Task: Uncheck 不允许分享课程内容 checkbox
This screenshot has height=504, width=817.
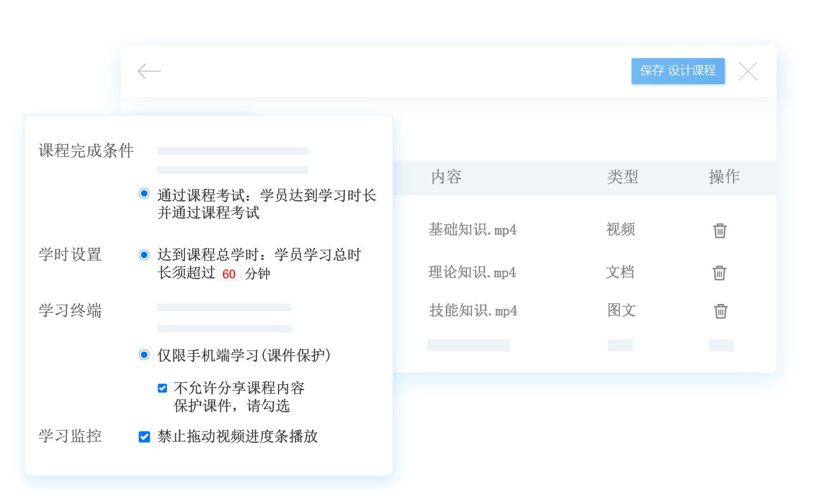Action: (162, 388)
